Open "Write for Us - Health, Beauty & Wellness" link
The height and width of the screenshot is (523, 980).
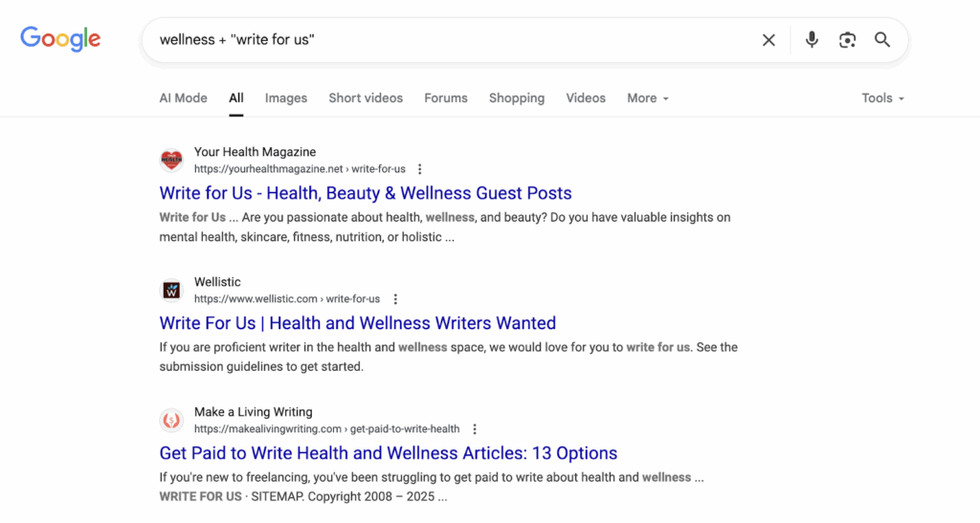coord(366,193)
